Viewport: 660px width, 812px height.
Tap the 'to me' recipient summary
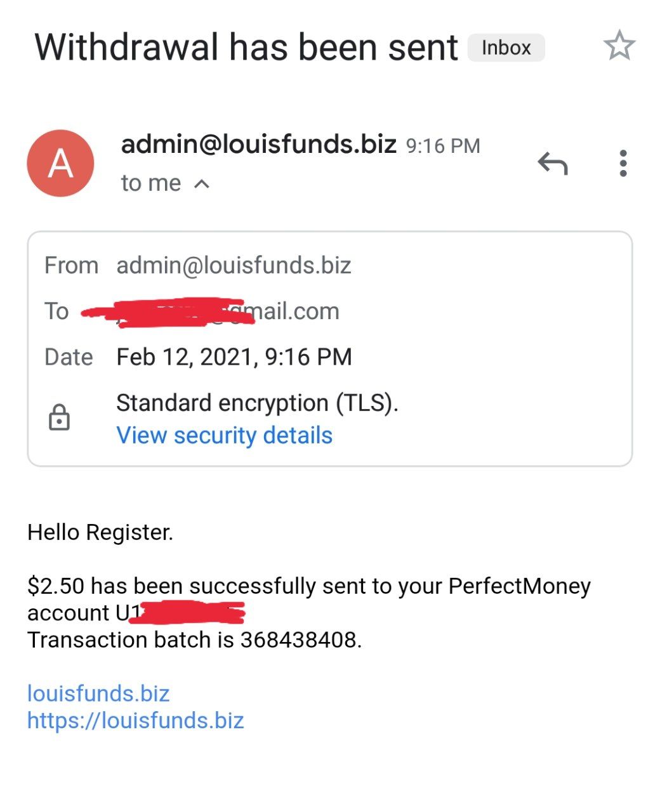(x=151, y=183)
